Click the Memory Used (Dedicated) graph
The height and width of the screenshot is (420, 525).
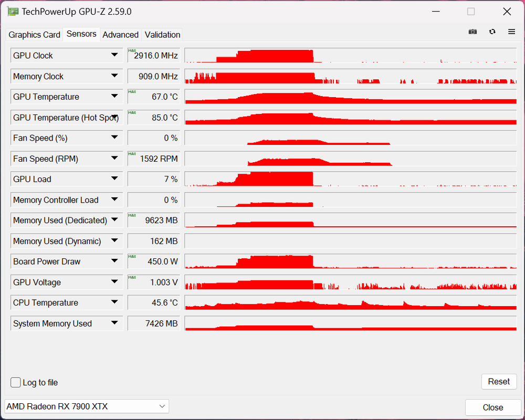tap(351, 220)
